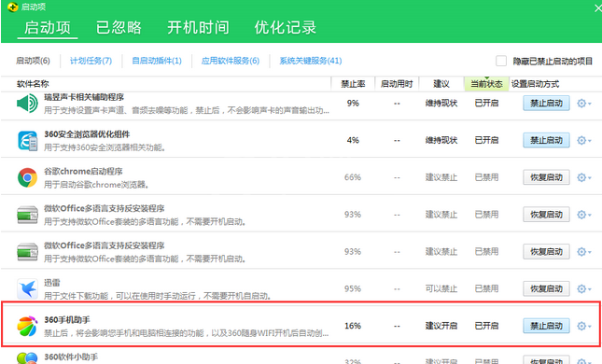Screen dimensions: 602x364
Task: Click the 360手机助手 colorful icon
Action: [27, 326]
